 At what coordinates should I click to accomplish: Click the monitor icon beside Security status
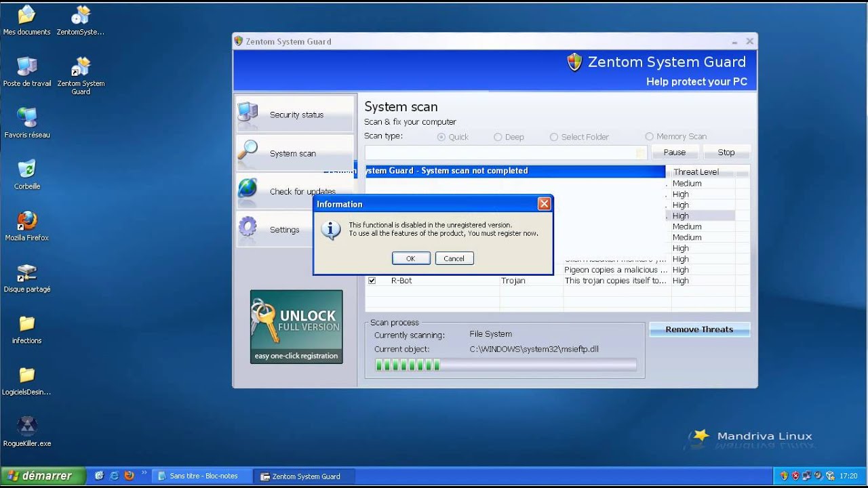248,113
